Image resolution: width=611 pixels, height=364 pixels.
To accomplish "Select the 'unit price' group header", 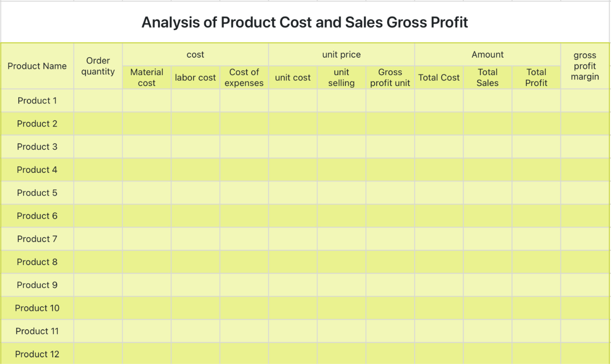I will pyautogui.click(x=341, y=54).
